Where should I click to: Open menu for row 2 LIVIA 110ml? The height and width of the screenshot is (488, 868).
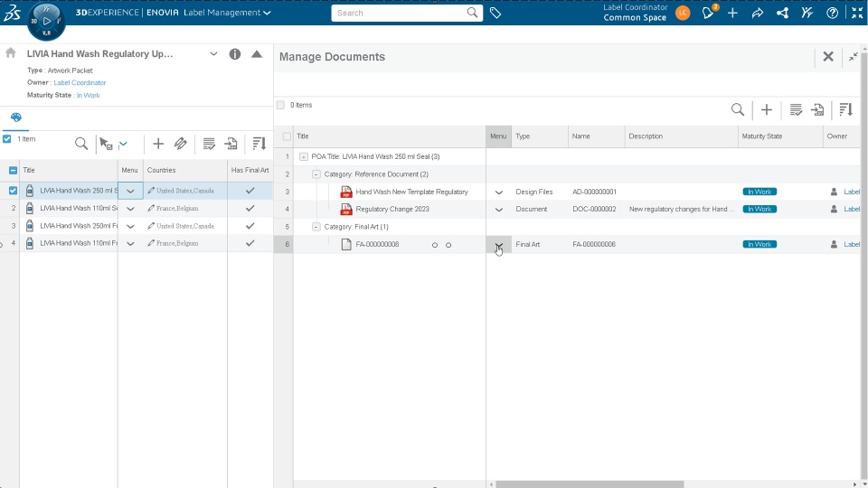130,209
